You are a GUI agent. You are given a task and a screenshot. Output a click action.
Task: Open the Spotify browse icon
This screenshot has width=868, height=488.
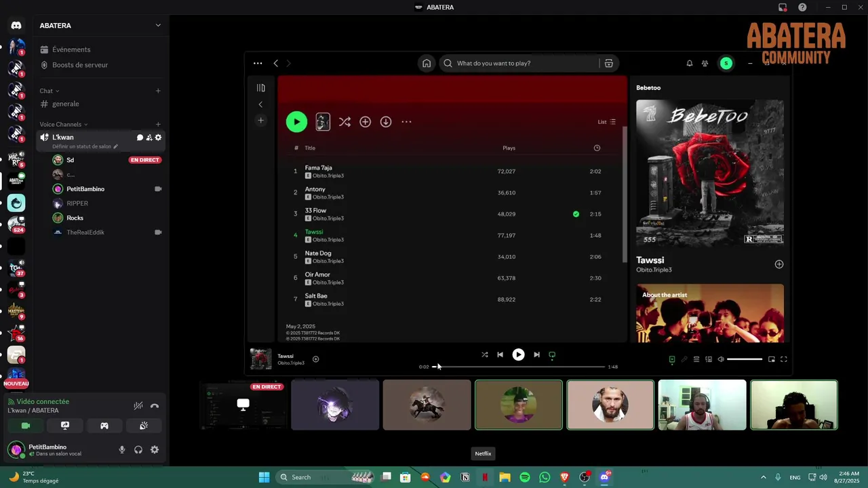click(609, 63)
